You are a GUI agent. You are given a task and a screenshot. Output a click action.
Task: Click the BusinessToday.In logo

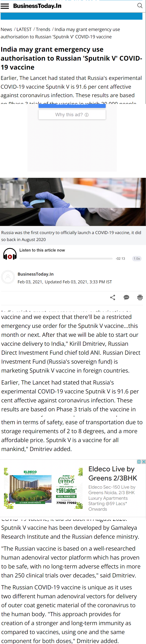click(37, 6)
